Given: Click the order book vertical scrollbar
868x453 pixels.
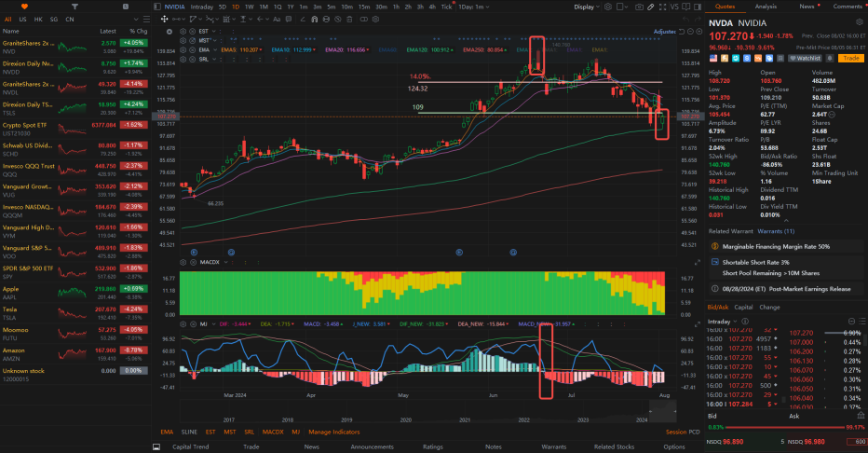Looking at the screenshot, I should click(865, 340).
